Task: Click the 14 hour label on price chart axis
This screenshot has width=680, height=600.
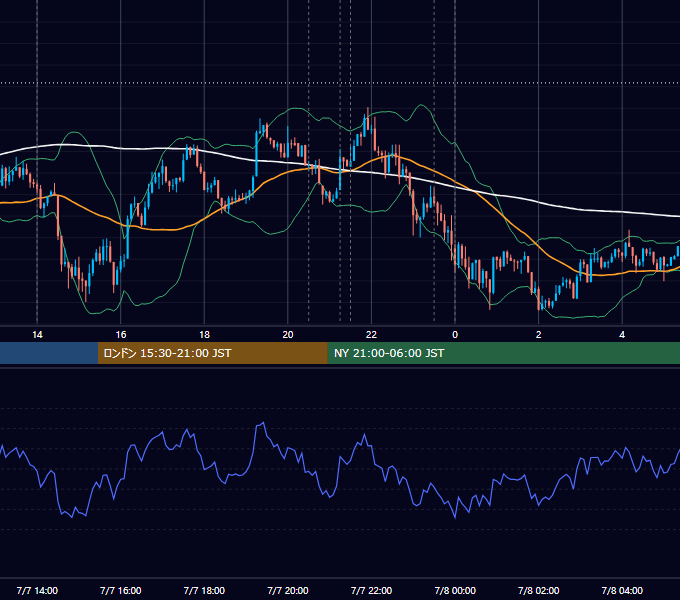Action: [37, 335]
